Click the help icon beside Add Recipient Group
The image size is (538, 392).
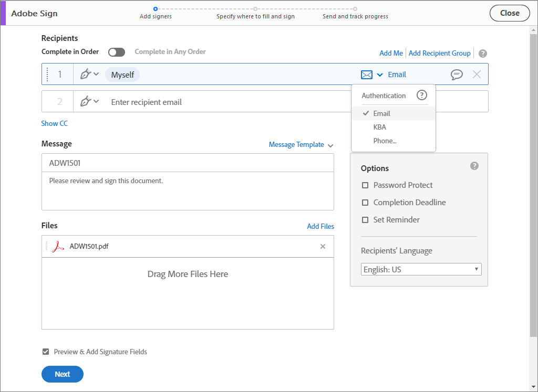(483, 54)
